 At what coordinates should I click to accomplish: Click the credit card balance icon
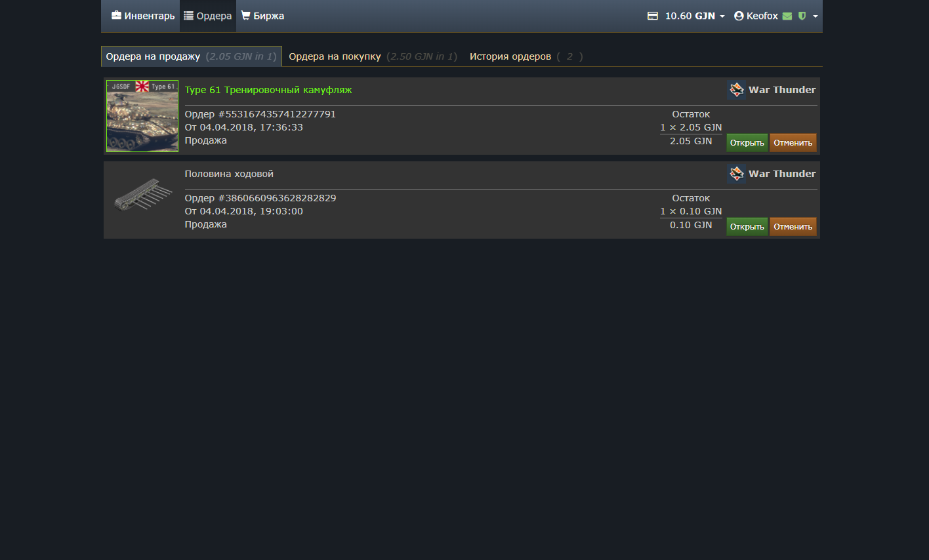(x=652, y=16)
